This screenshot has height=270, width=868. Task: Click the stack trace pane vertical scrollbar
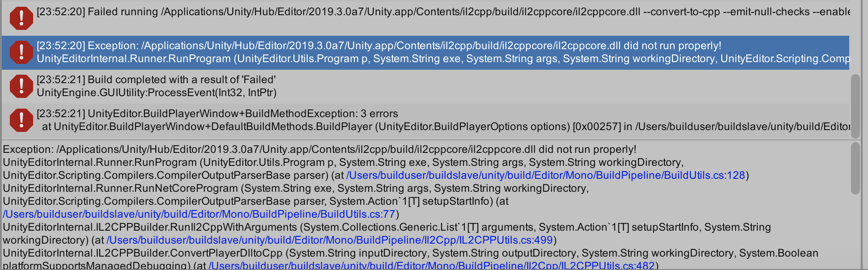855,168
